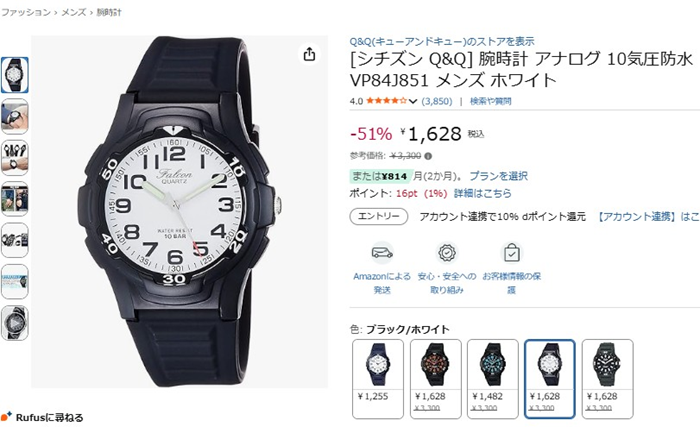The image size is (700, 427).
Task: Click the info icon beside reference price ¥3,300
Action: pos(428,156)
